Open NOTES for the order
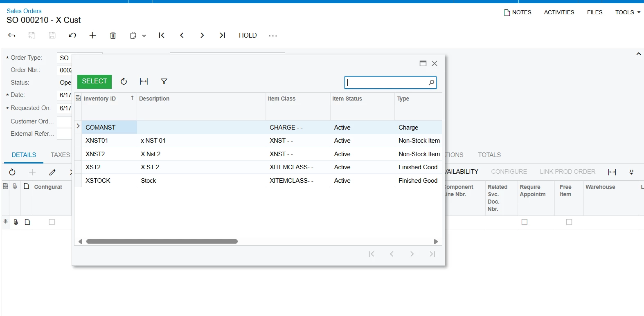The height and width of the screenshot is (316, 644). (518, 12)
